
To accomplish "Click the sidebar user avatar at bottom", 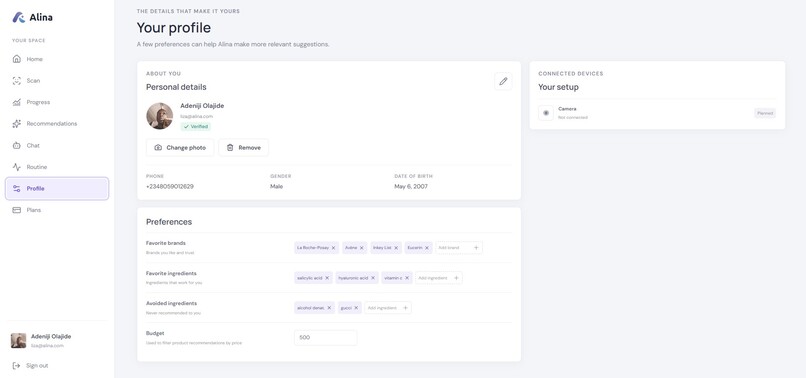I will (19, 340).
